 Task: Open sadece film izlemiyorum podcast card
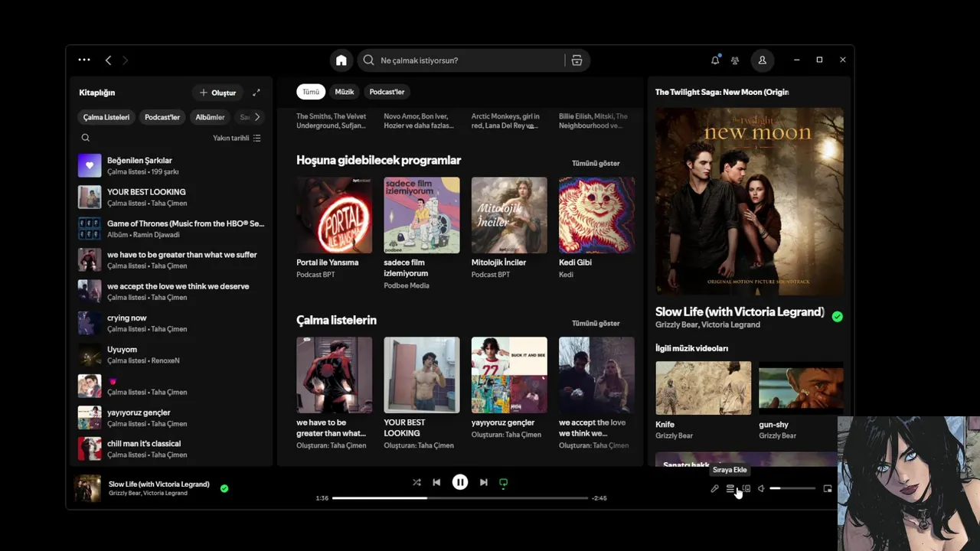[422, 233]
